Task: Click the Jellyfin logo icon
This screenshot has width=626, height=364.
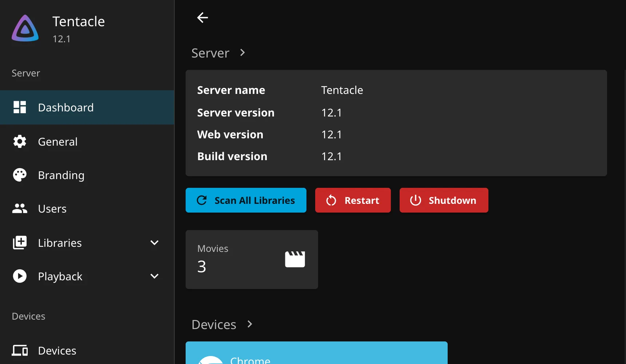Action: point(25,28)
